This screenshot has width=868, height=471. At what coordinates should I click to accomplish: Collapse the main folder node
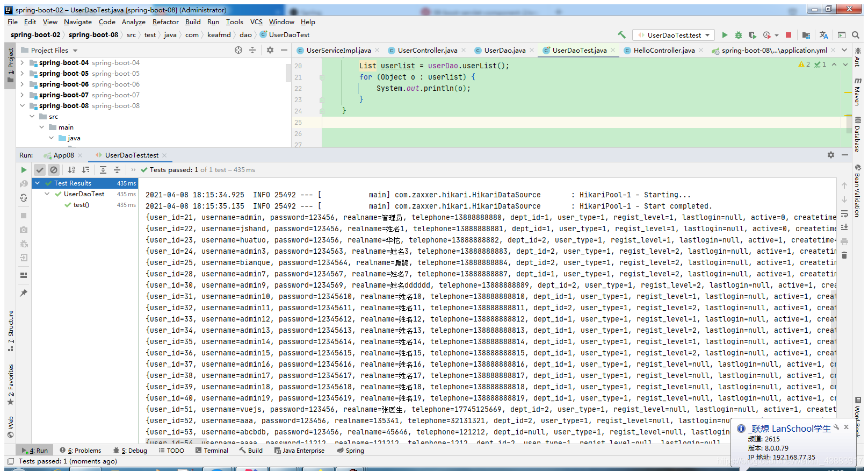41,127
